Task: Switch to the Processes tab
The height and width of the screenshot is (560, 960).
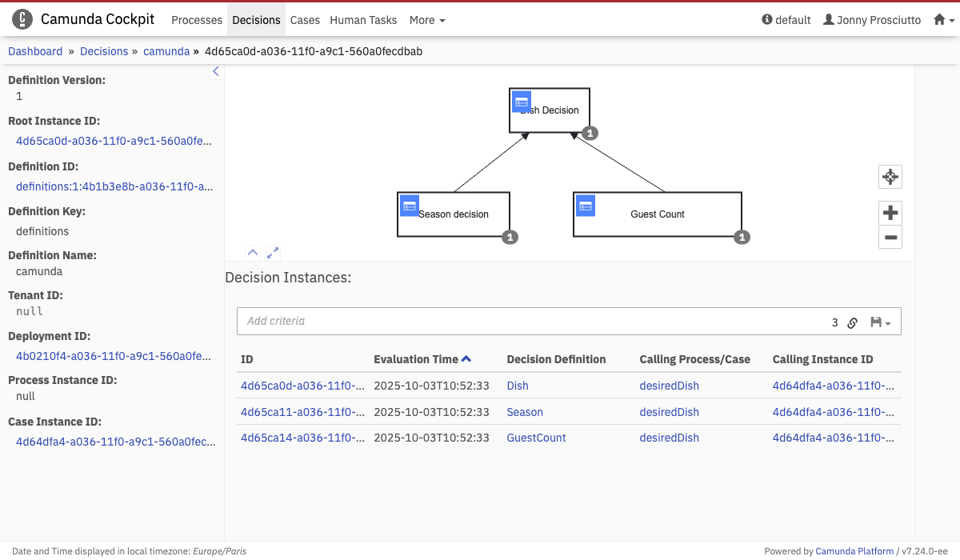Action: click(197, 20)
